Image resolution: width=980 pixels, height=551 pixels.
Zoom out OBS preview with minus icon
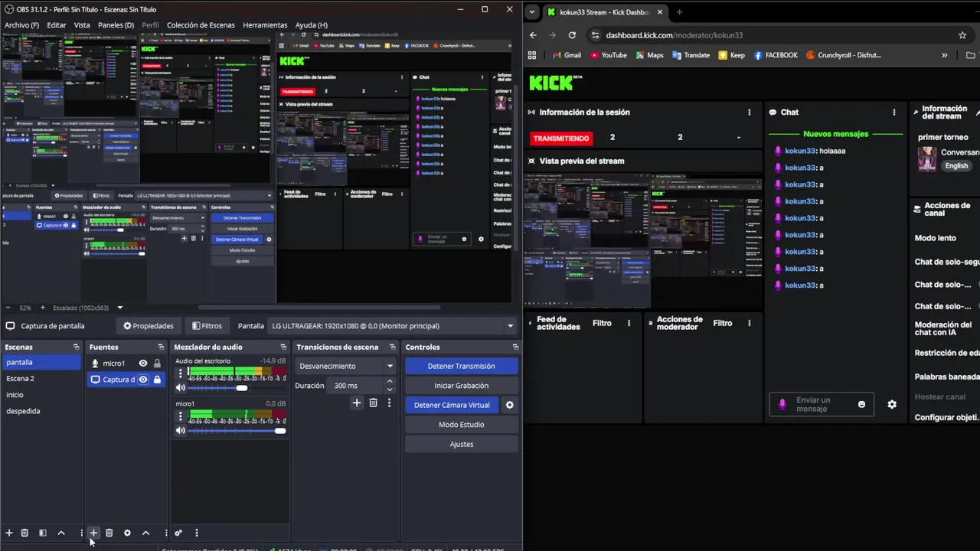pyautogui.click(x=8, y=308)
